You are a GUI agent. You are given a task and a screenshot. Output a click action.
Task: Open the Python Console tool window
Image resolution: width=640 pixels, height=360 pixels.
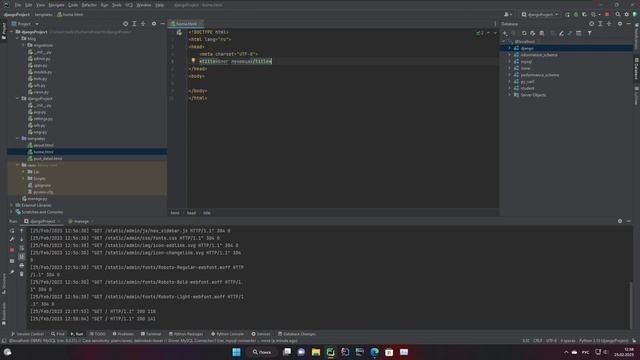tap(227, 334)
